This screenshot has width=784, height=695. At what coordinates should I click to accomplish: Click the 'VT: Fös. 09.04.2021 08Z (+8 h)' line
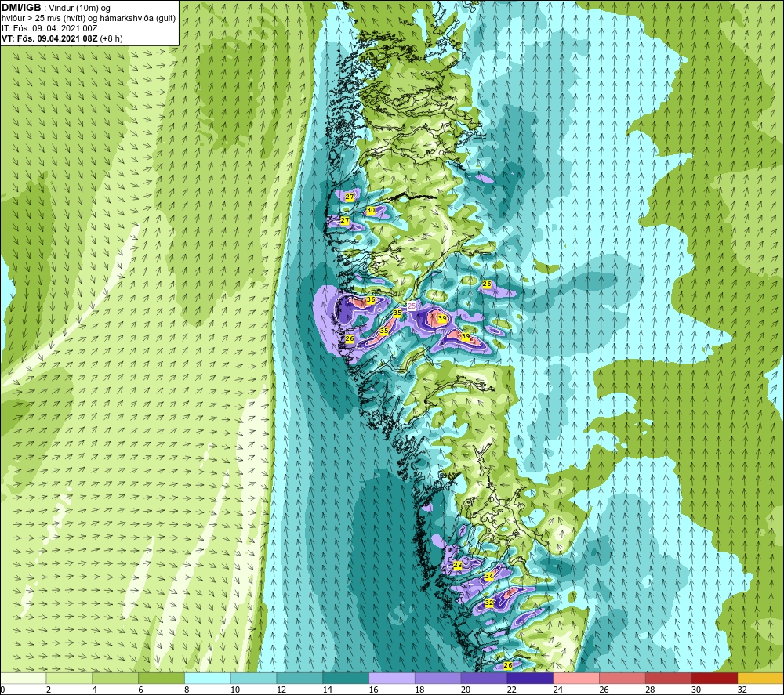[x=62, y=38]
